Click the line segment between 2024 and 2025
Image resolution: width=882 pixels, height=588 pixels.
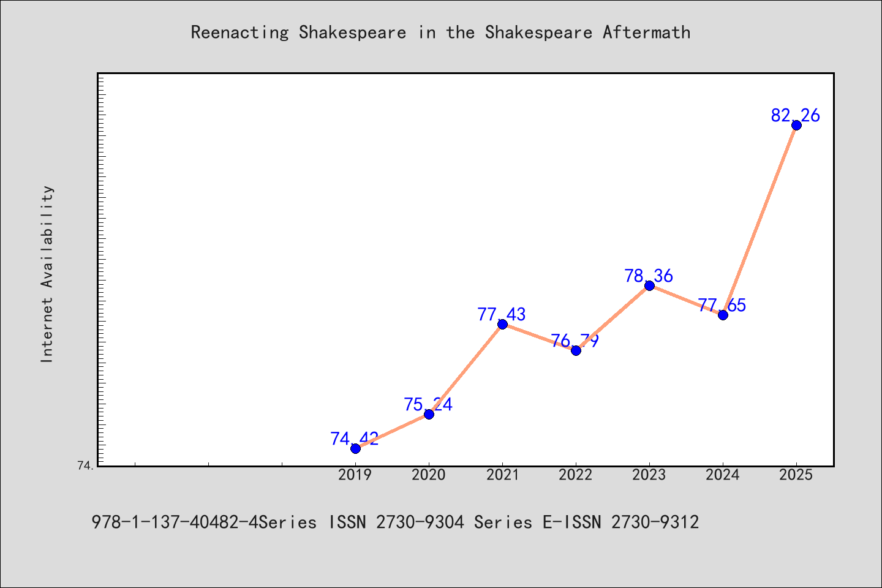759,220
